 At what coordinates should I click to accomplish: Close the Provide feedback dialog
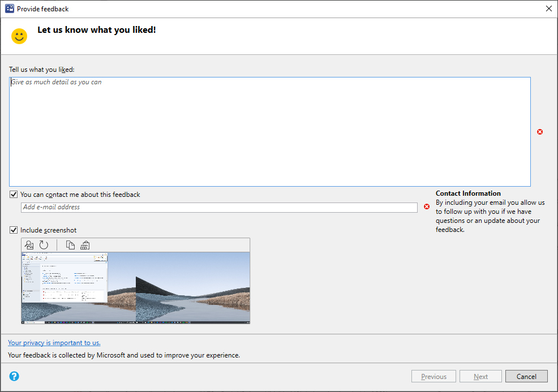coord(548,8)
